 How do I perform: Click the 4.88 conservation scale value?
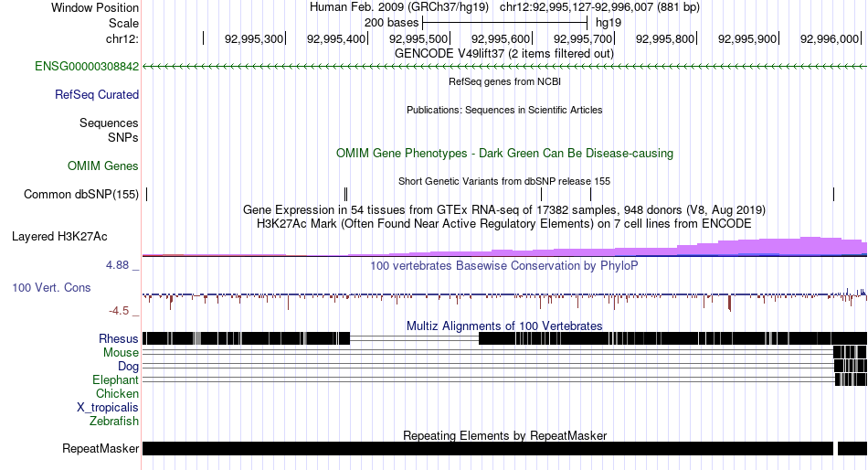[117, 265]
